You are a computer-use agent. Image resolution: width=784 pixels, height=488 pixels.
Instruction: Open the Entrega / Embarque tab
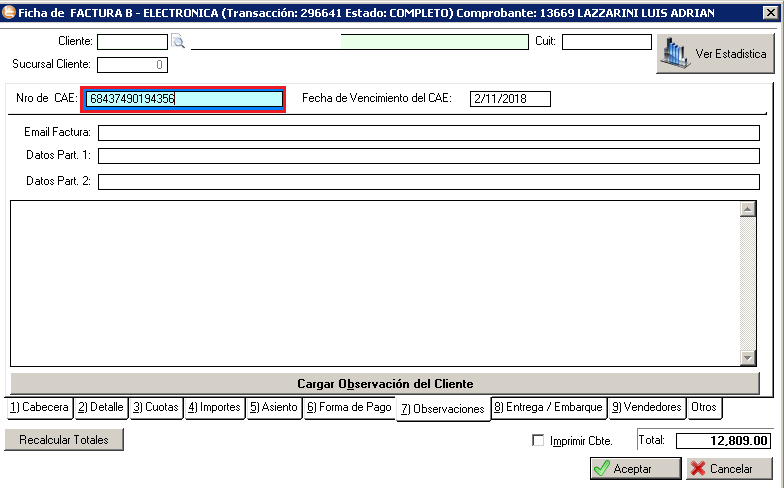[548, 407]
